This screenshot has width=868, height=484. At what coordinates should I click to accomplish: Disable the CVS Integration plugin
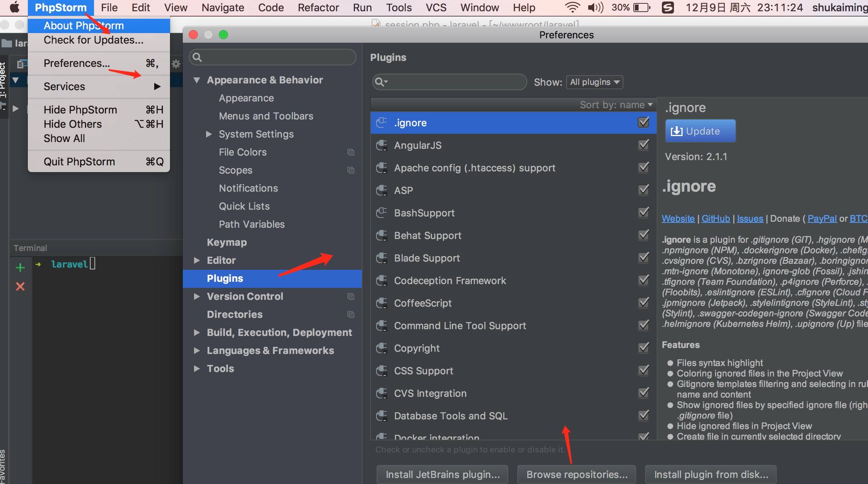(x=643, y=393)
